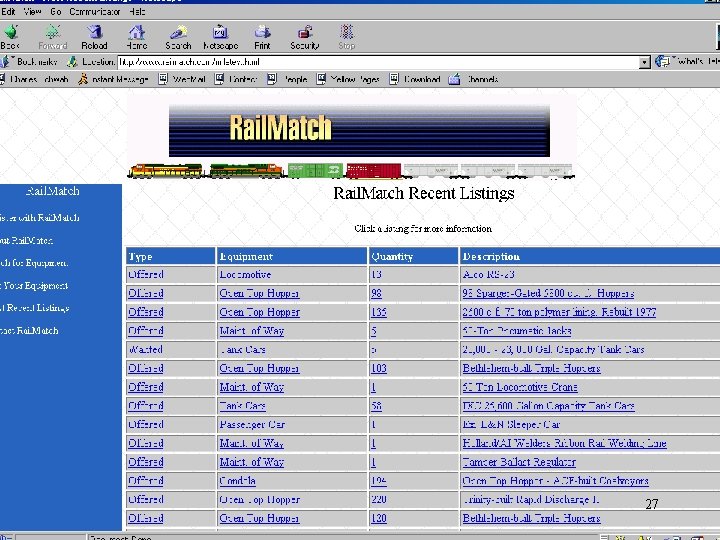Open List Your Equipment sidebar link
Screen dimensions: 720x540
34,286
